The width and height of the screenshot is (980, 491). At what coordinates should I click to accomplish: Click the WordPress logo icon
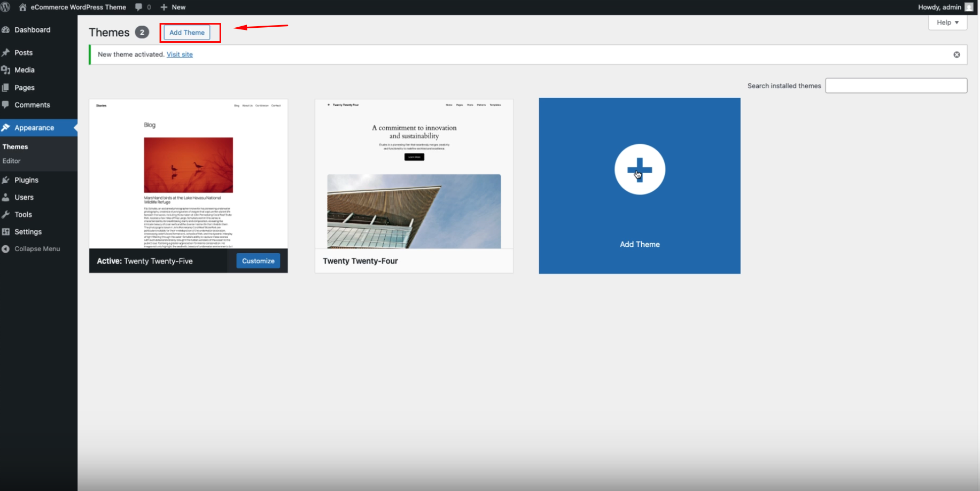pos(5,7)
